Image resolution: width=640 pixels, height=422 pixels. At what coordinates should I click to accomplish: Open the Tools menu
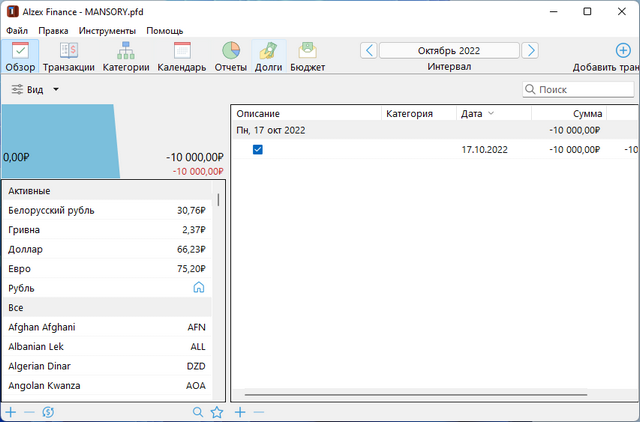click(108, 30)
